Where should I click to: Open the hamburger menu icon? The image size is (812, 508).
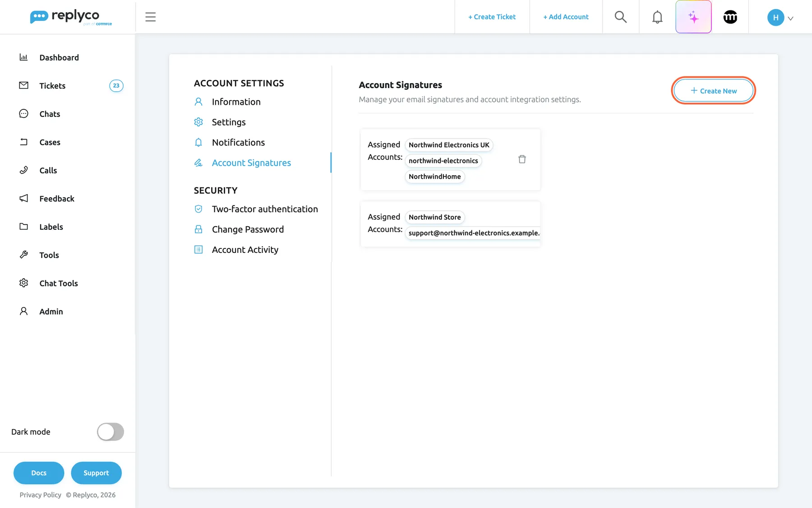pos(150,17)
